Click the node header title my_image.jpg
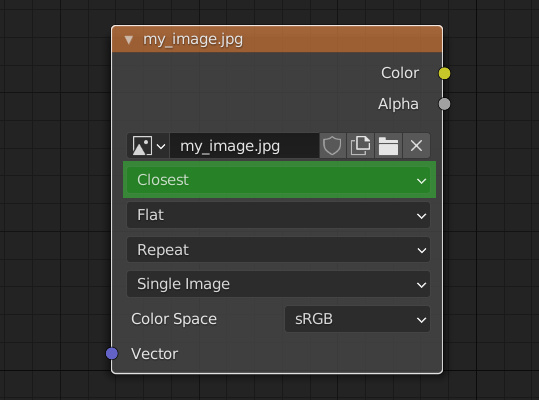Screen dimensions: 539x400 (193, 40)
